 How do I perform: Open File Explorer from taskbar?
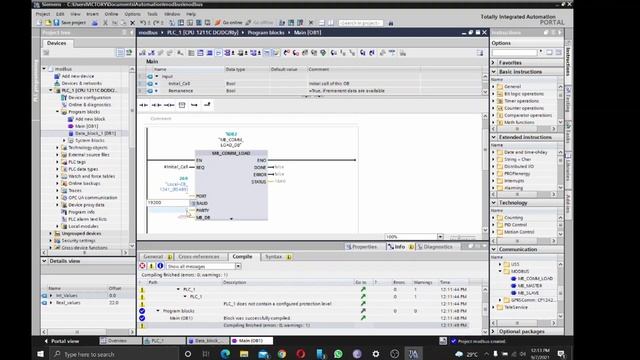244,354
